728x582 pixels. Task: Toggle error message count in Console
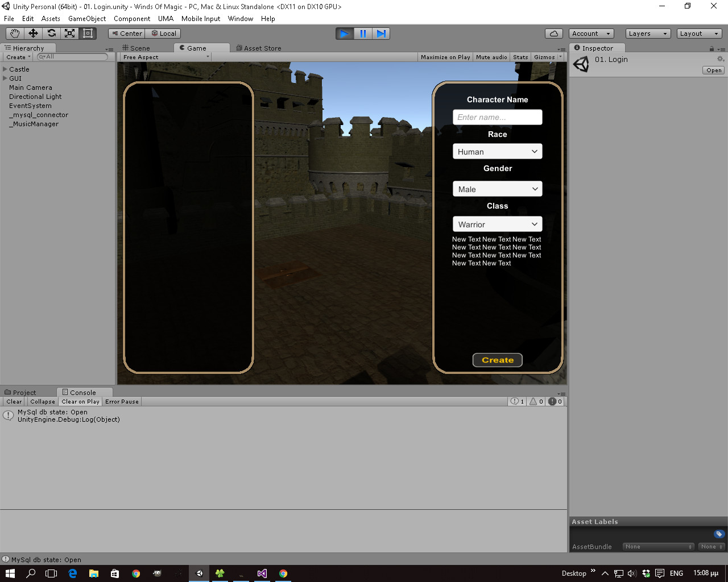point(555,401)
